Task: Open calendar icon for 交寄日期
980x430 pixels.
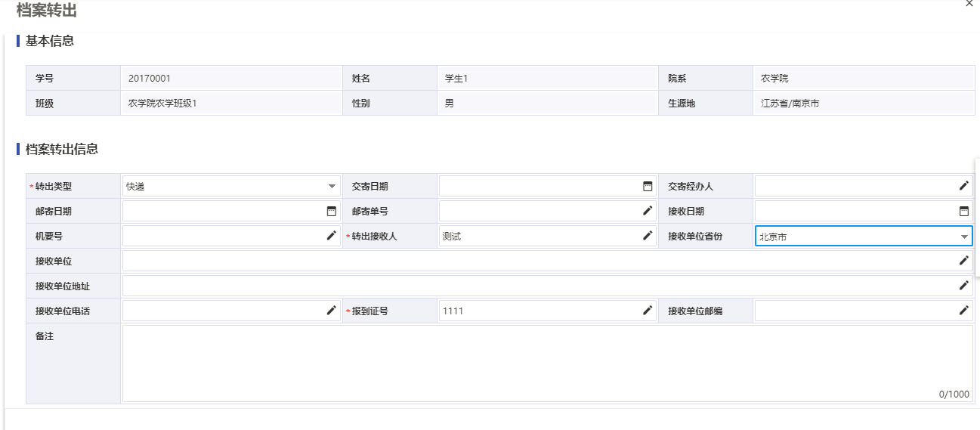Action: tap(648, 186)
